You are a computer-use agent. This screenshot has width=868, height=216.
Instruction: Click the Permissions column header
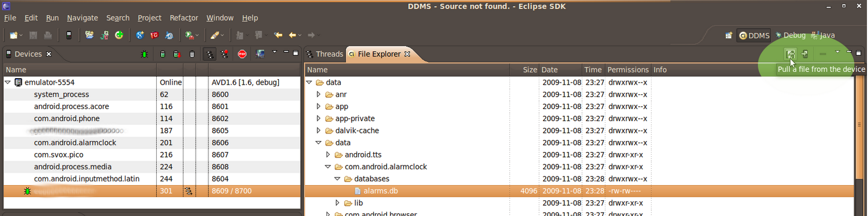(x=628, y=70)
